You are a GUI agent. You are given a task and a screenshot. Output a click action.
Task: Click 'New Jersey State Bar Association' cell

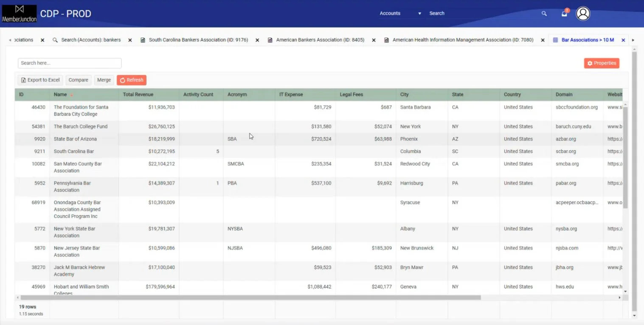click(84, 252)
